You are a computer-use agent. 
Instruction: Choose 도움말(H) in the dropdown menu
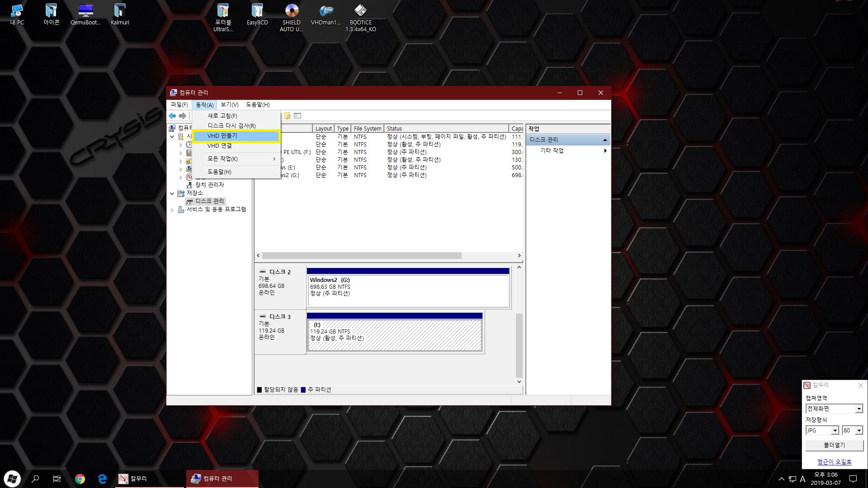pyautogui.click(x=236, y=172)
